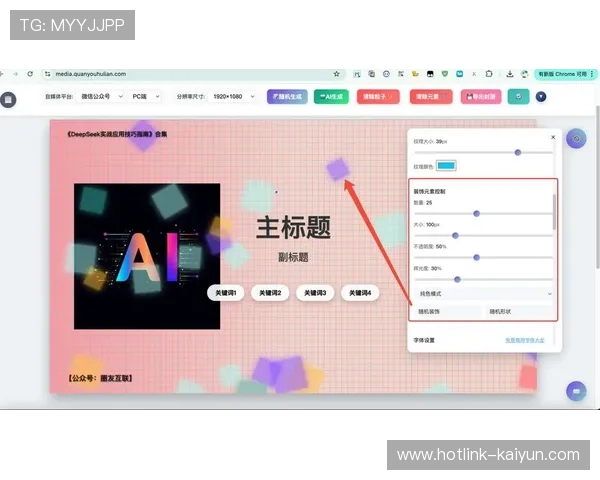
Task: Click the 随机装饰 button
Action: click(447, 312)
